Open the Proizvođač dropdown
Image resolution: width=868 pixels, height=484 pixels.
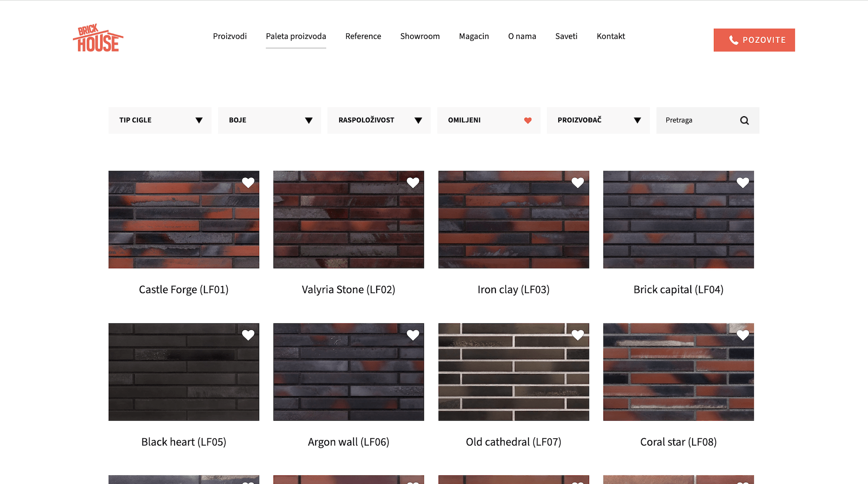pyautogui.click(x=598, y=120)
